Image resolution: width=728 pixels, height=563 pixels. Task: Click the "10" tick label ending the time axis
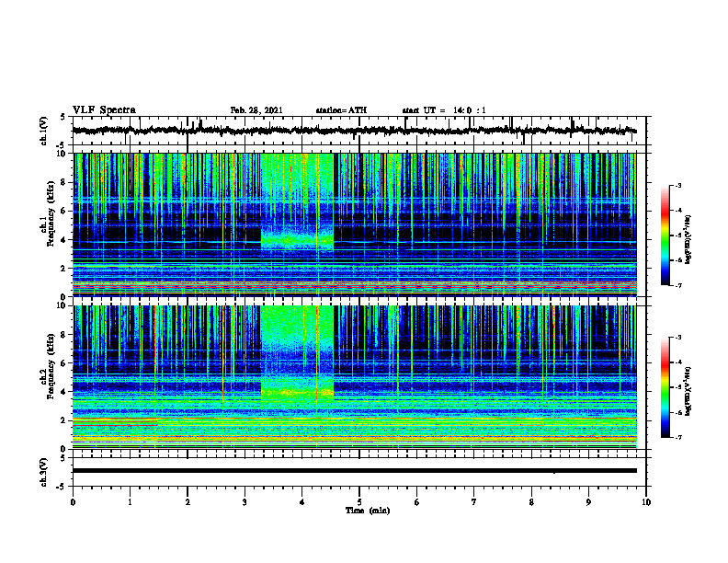(x=646, y=502)
